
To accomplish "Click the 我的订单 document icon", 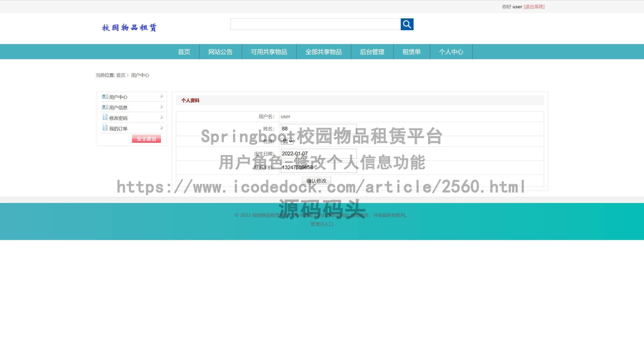I will pyautogui.click(x=105, y=128).
